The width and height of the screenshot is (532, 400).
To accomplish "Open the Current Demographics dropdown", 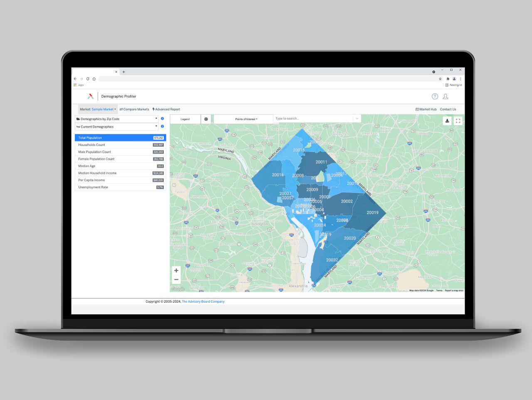I will pyautogui.click(x=117, y=127).
